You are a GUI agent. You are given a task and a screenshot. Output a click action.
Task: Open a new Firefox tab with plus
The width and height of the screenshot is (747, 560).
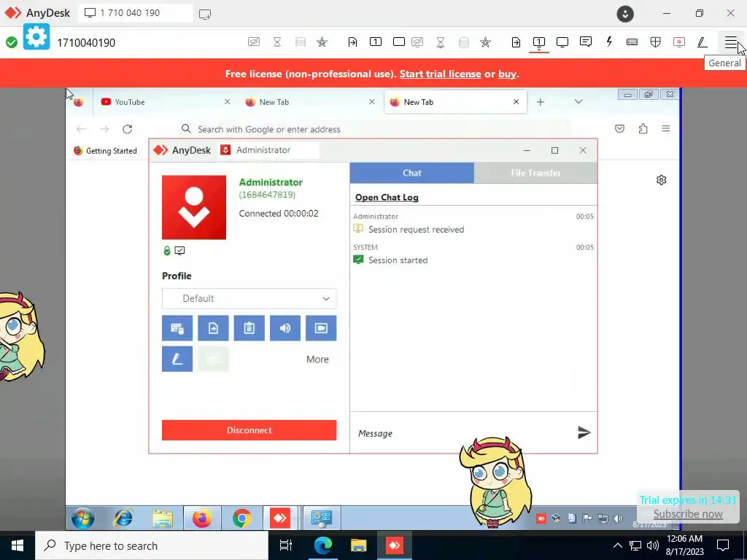pos(541,102)
